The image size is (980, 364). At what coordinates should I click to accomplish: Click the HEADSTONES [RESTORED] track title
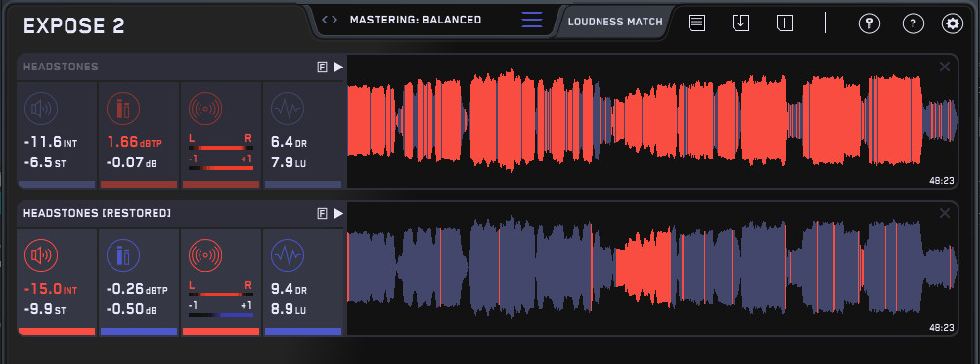97,214
